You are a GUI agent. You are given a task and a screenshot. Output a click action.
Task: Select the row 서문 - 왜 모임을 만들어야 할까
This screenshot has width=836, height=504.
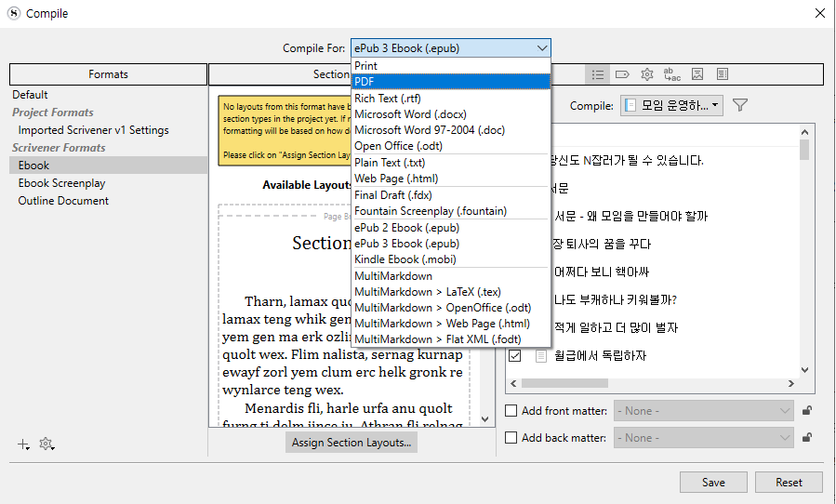tap(630, 217)
